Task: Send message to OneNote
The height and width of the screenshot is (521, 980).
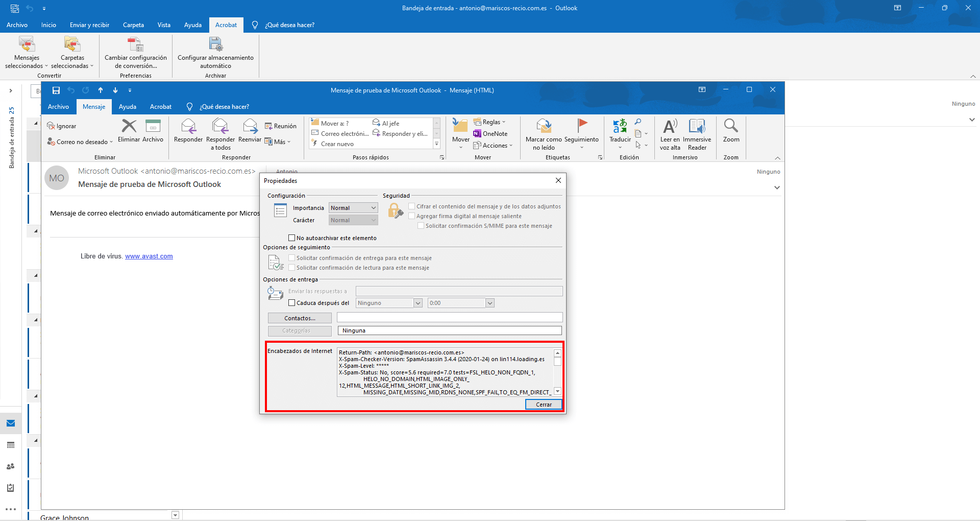Action: (x=490, y=134)
